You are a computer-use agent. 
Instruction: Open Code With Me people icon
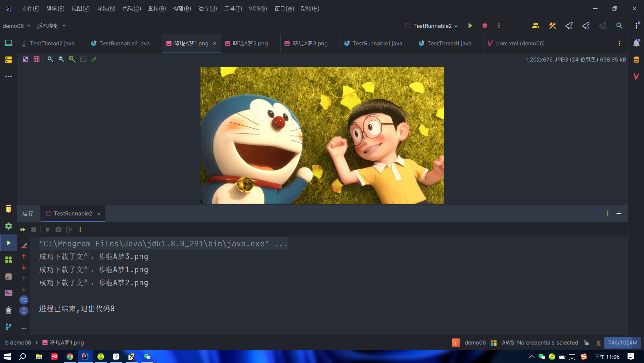(x=536, y=26)
